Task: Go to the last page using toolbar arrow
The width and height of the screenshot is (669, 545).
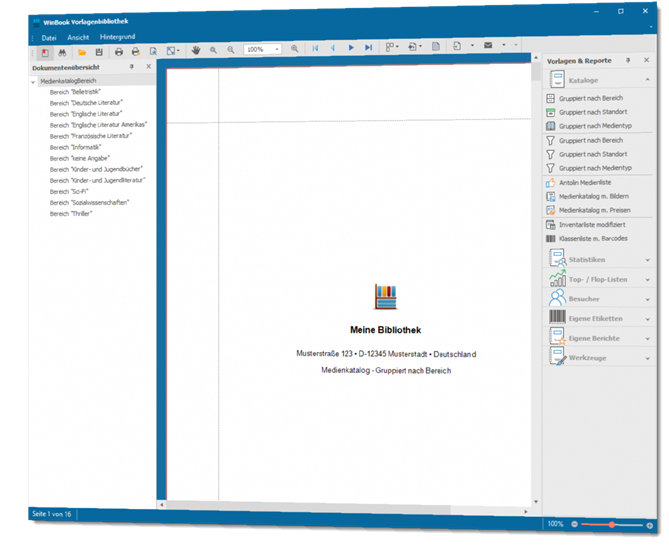Action: coord(368,48)
